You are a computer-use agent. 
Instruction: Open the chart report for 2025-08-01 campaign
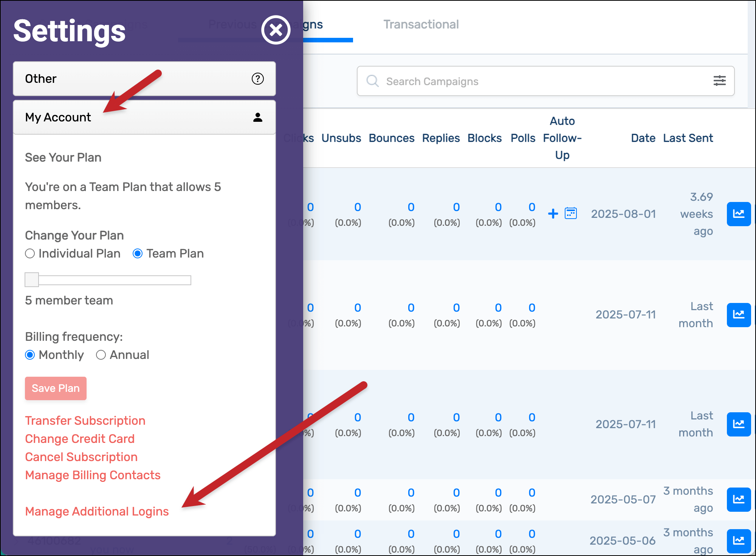pos(738,214)
